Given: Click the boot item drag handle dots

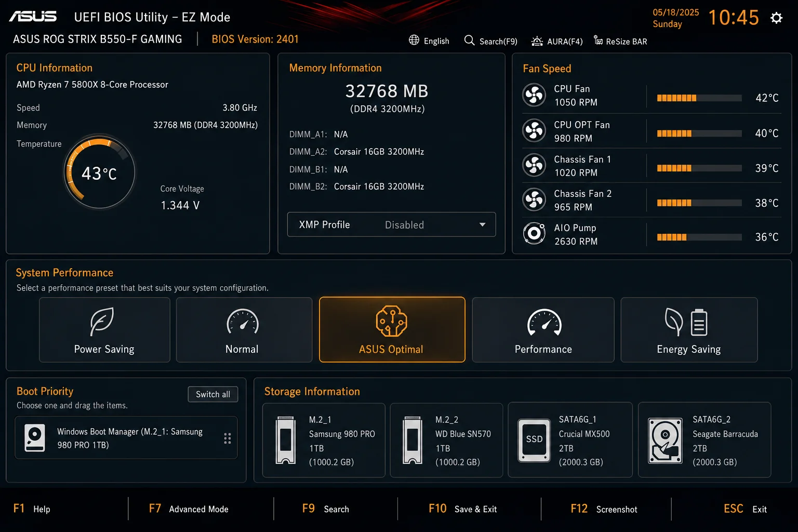Looking at the screenshot, I should point(228,438).
